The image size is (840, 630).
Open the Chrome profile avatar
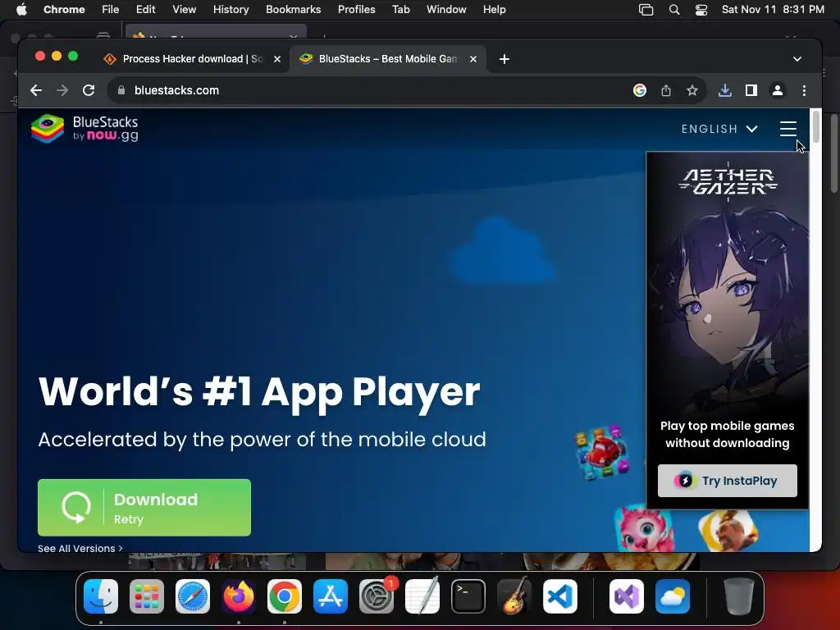778,90
